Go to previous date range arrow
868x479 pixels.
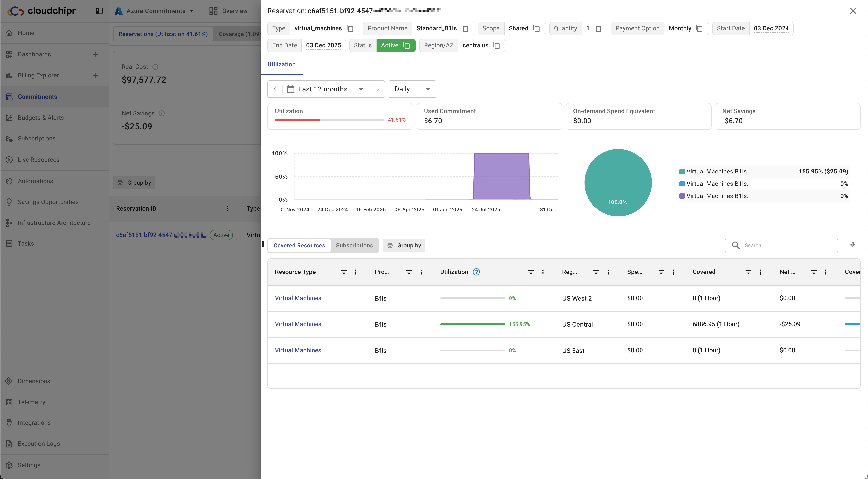tap(275, 89)
